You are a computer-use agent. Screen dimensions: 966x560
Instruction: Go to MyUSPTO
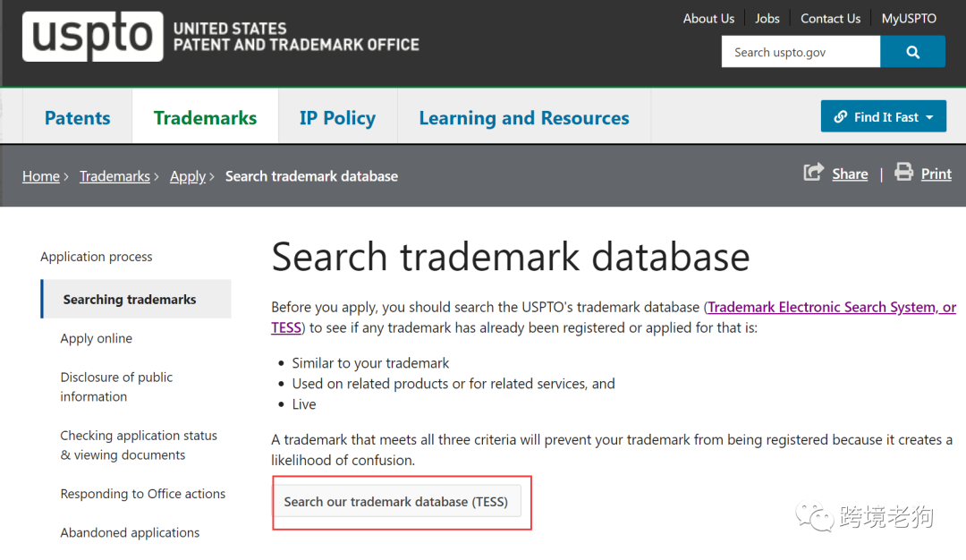pos(909,19)
